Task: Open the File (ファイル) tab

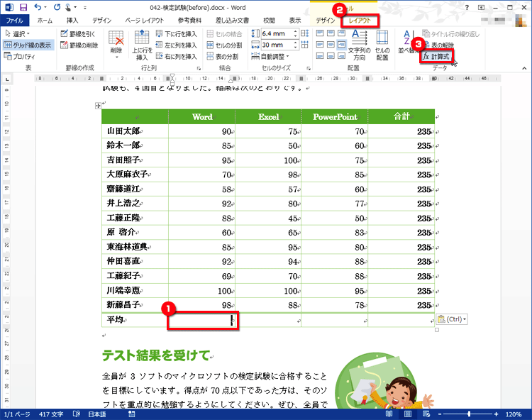Action: 15,21
